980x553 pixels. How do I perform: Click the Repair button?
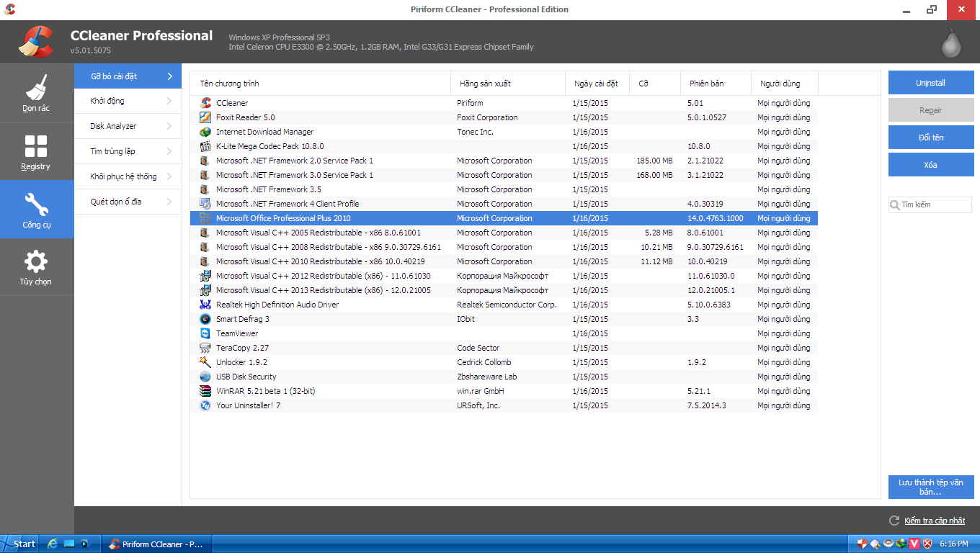tap(931, 110)
